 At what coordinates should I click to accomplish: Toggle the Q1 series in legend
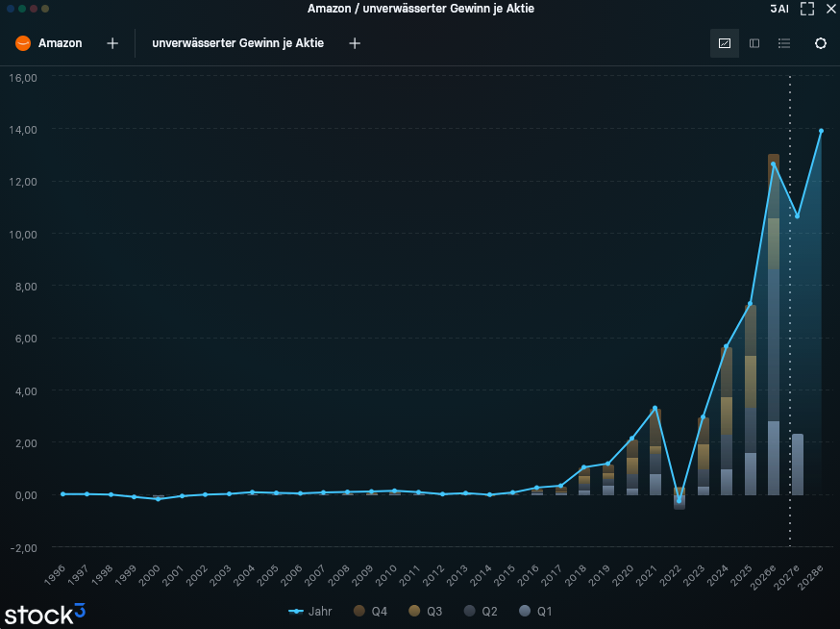click(535, 612)
